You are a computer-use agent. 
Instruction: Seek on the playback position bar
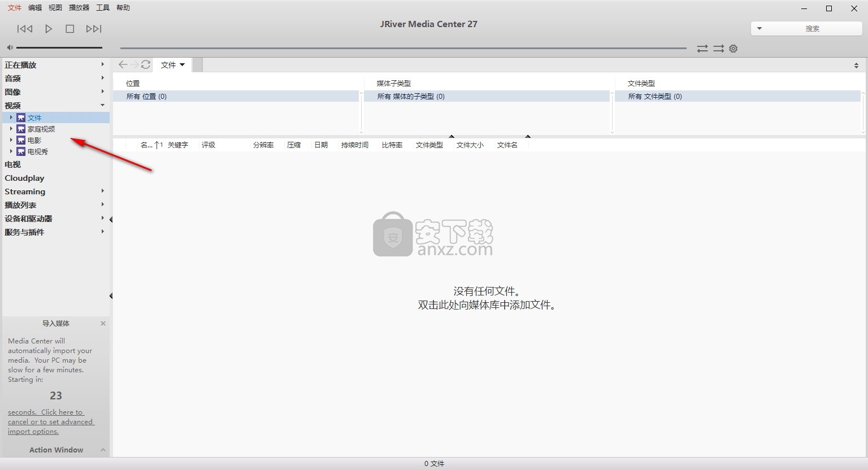[x=403, y=49]
